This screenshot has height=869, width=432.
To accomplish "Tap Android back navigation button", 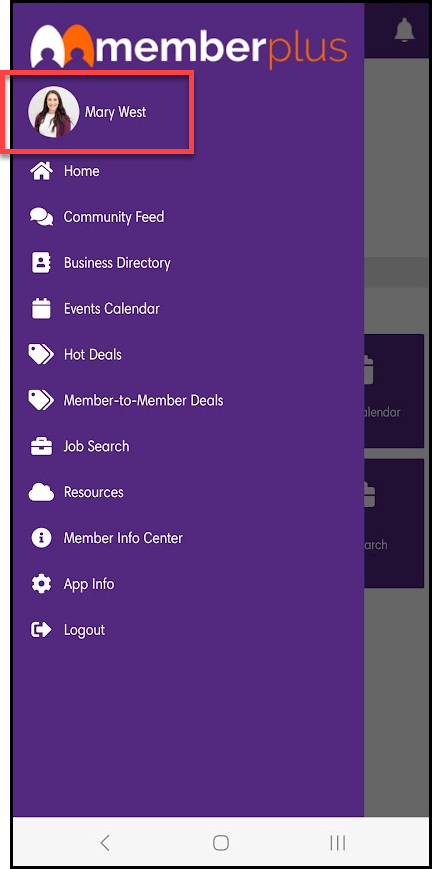I will point(105,843).
